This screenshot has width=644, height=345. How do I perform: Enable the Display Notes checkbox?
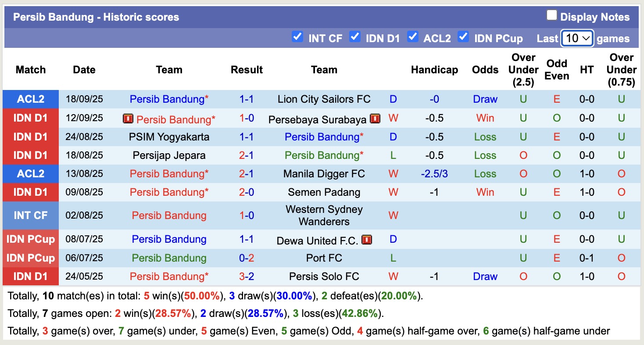coord(551,16)
